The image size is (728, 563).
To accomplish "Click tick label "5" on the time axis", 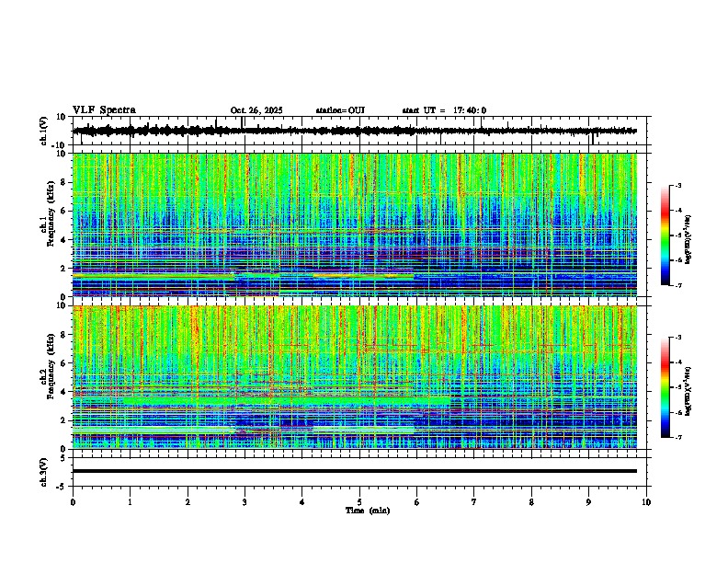I will pyautogui.click(x=359, y=502).
